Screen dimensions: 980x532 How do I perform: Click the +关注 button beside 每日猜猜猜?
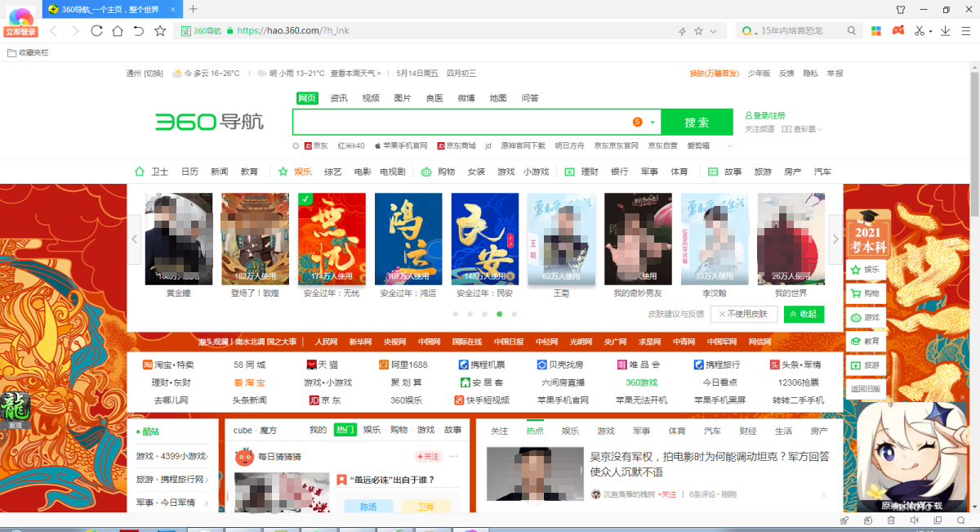click(x=428, y=457)
